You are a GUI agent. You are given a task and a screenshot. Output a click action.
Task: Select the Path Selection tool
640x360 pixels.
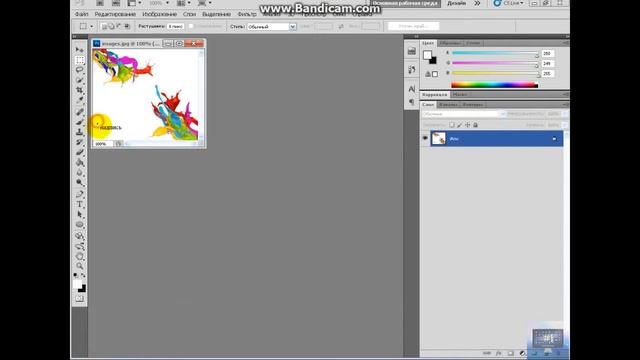click(x=80, y=214)
